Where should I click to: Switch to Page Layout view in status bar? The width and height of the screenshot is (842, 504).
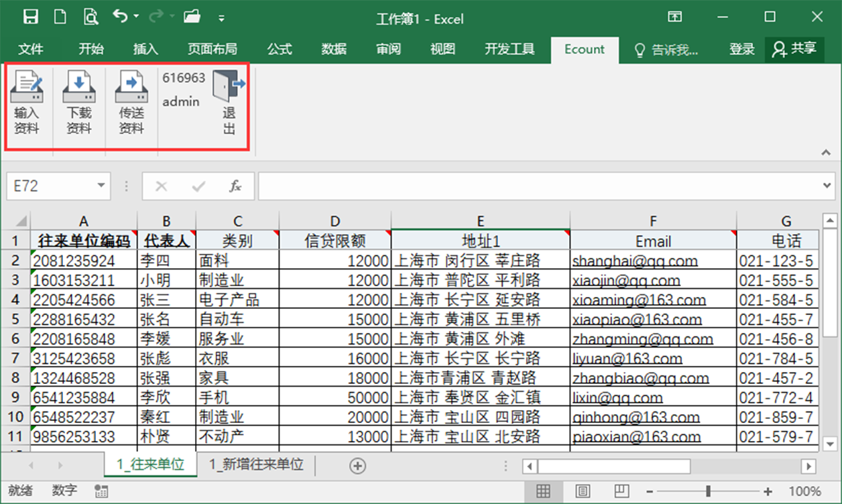(583, 491)
